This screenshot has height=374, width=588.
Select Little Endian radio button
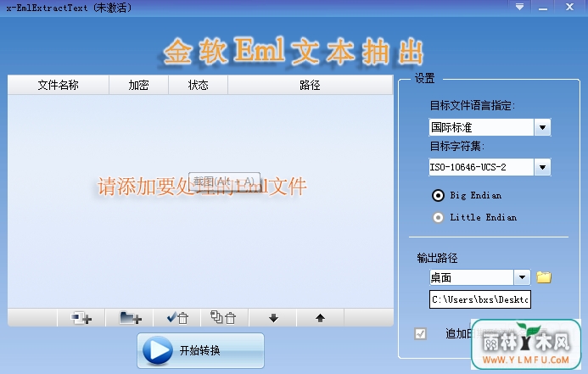[438, 217]
